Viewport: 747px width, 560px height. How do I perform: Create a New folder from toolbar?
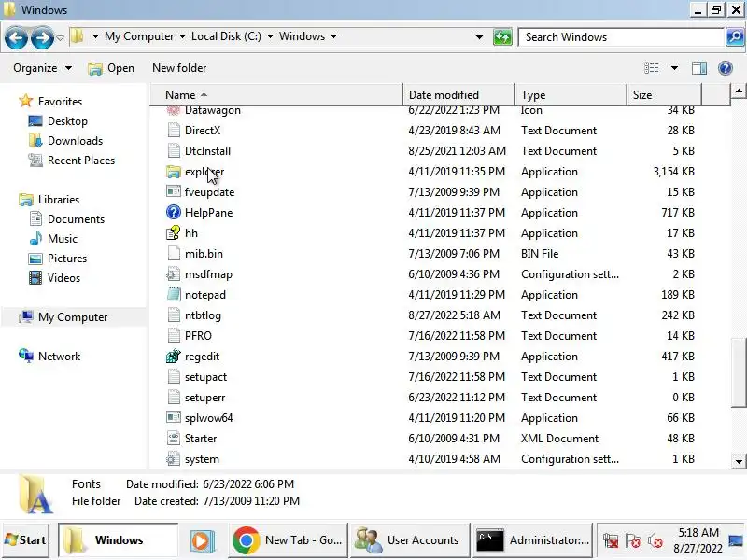pyautogui.click(x=179, y=68)
